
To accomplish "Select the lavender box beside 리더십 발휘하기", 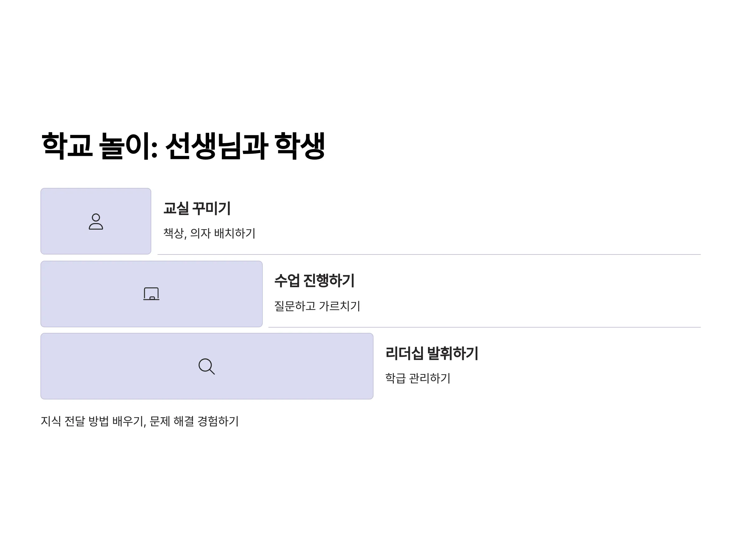I will pos(207,366).
